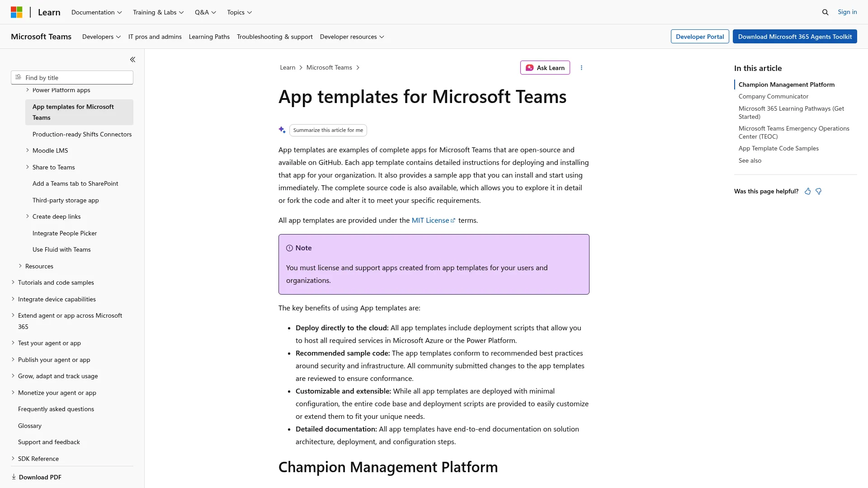Viewport: 868px width, 488px height.
Task: Open the Developer Portal button
Action: 700,37
